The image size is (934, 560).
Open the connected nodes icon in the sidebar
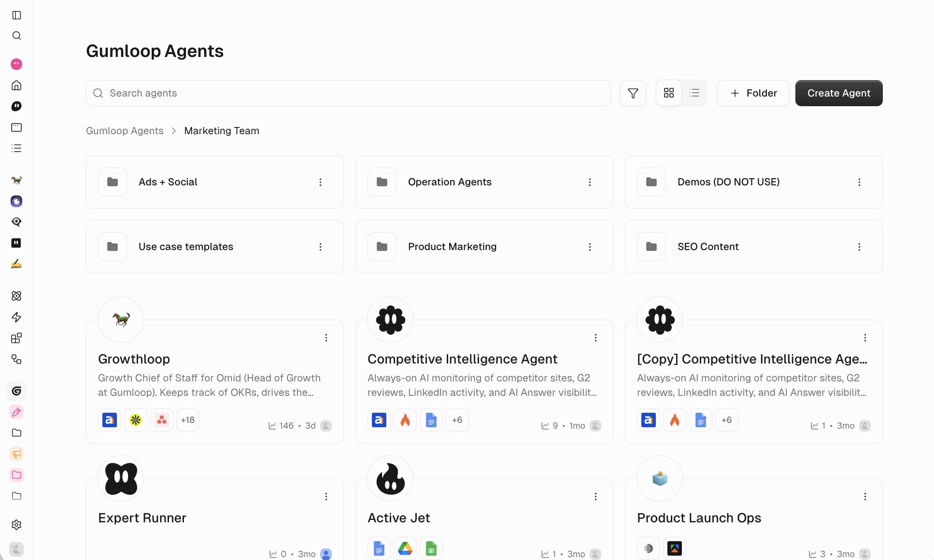(16, 359)
